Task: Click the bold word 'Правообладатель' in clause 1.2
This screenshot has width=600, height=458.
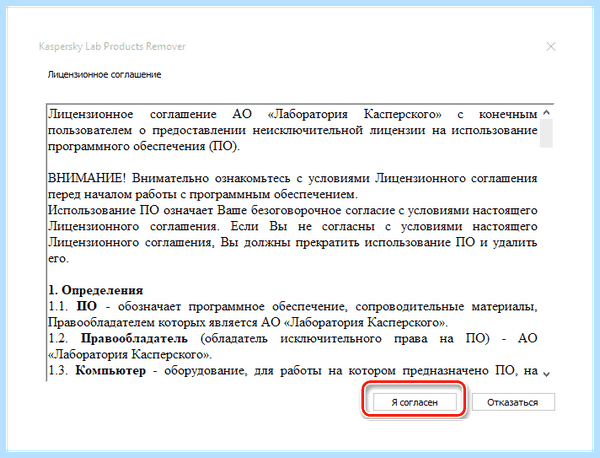Action: (134, 338)
